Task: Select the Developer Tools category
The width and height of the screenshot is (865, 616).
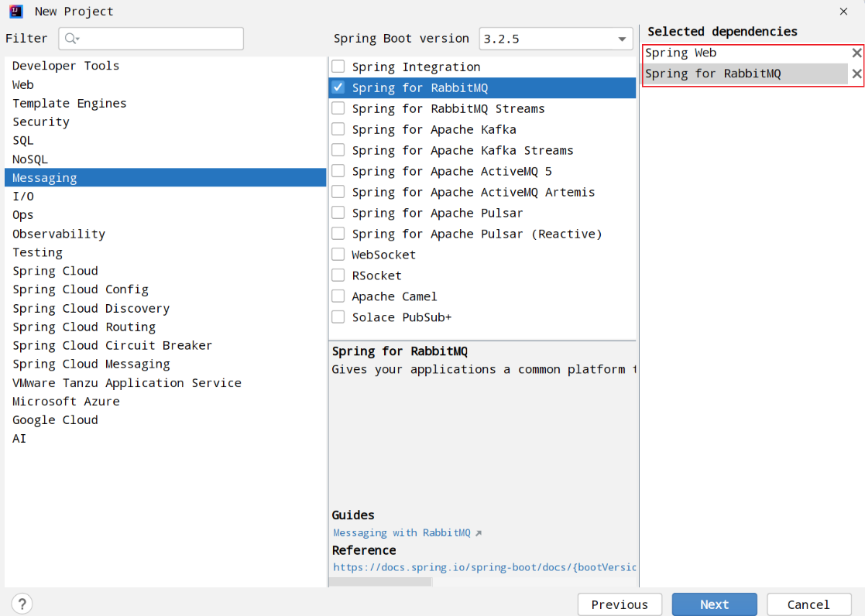Action: coord(166,66)
